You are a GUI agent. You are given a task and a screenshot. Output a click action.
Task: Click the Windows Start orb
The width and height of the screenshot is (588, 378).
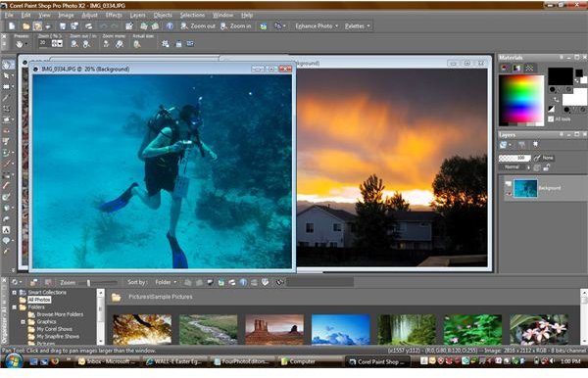pos(14,361)
